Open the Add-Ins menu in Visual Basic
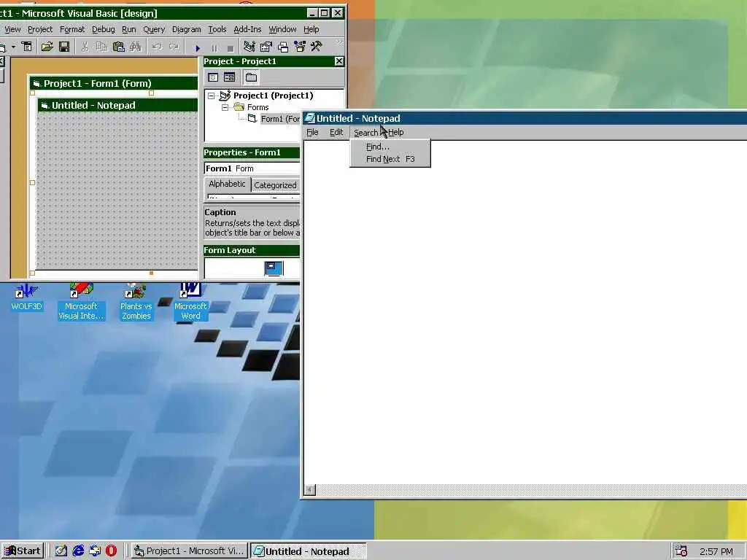Screen dimensions: 747x560 pos(247,29)
